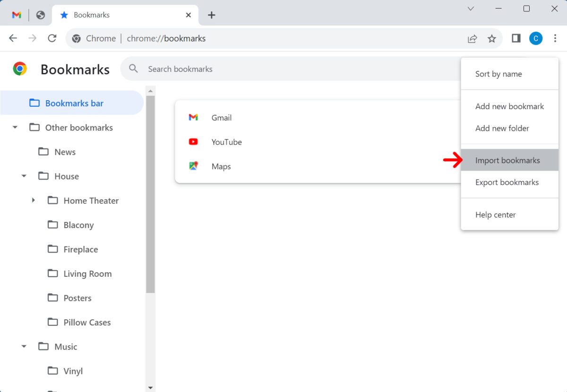Expand the Home Theater folder

pyautogui.click(x=33, y=200)
